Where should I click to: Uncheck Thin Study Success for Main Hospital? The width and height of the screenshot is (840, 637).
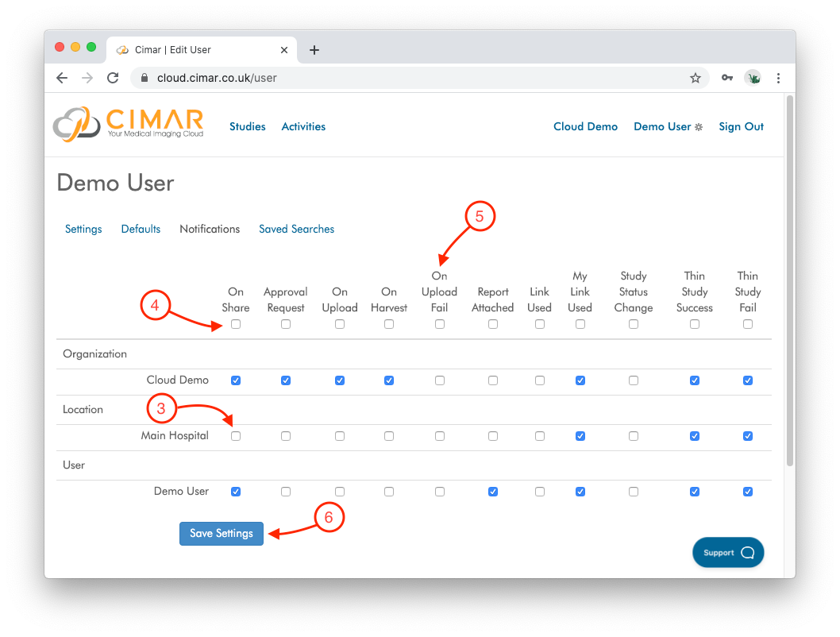(695, 436)
